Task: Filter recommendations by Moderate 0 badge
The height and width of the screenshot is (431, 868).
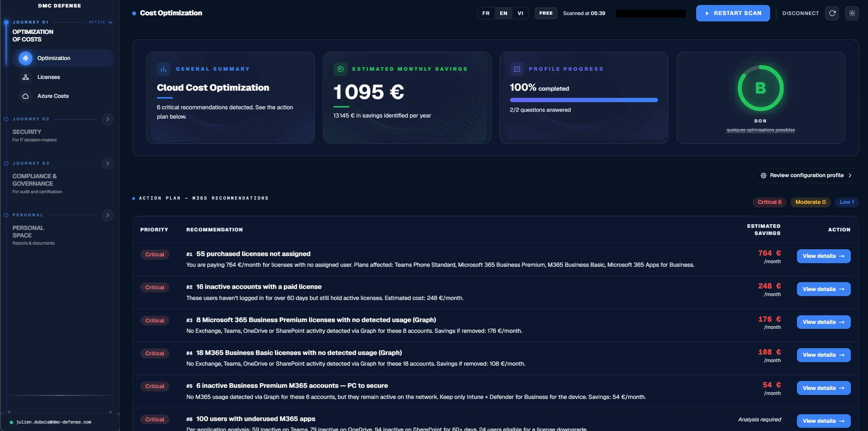Action: pos(810,202)
